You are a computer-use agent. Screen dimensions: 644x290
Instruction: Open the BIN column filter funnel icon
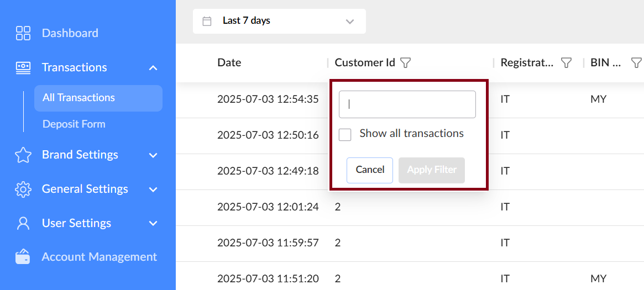[636, 63]
